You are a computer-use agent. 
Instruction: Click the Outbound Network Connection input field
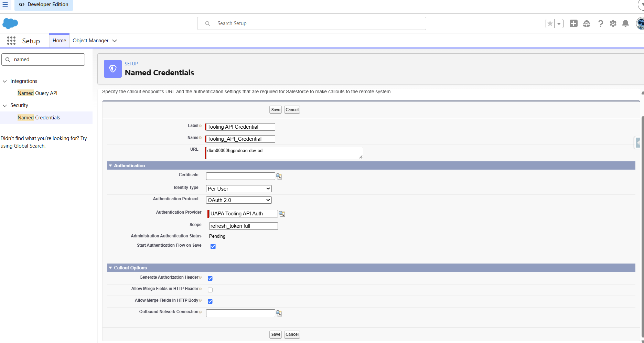[240, 313]
